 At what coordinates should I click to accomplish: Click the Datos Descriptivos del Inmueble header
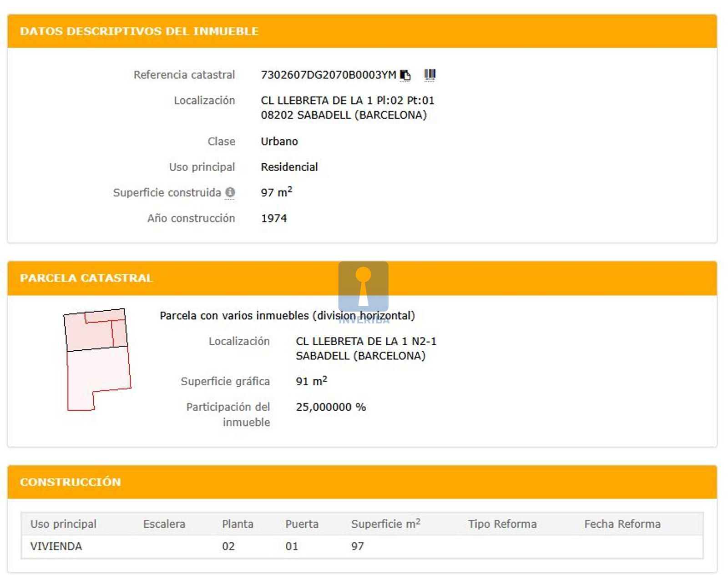point(139,31)
